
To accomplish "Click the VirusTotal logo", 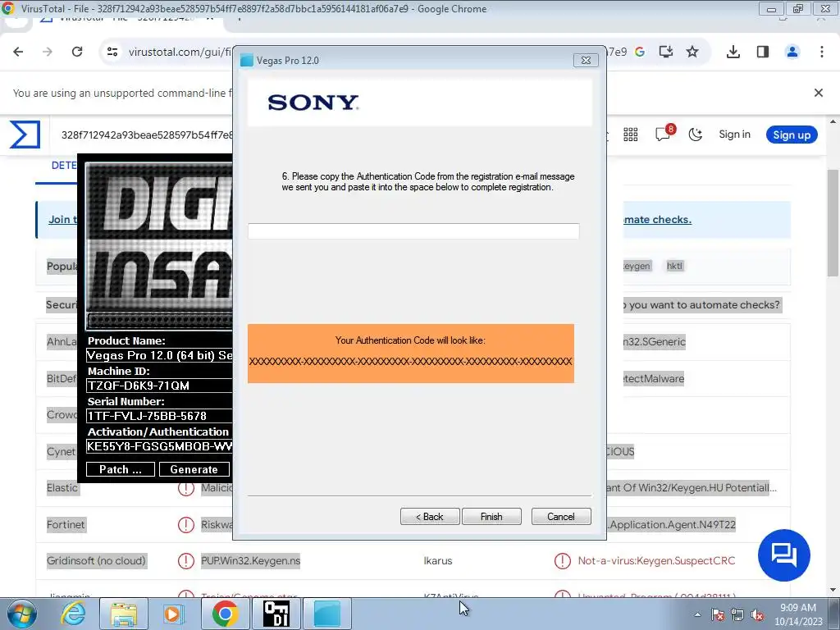I will point(25,134).
